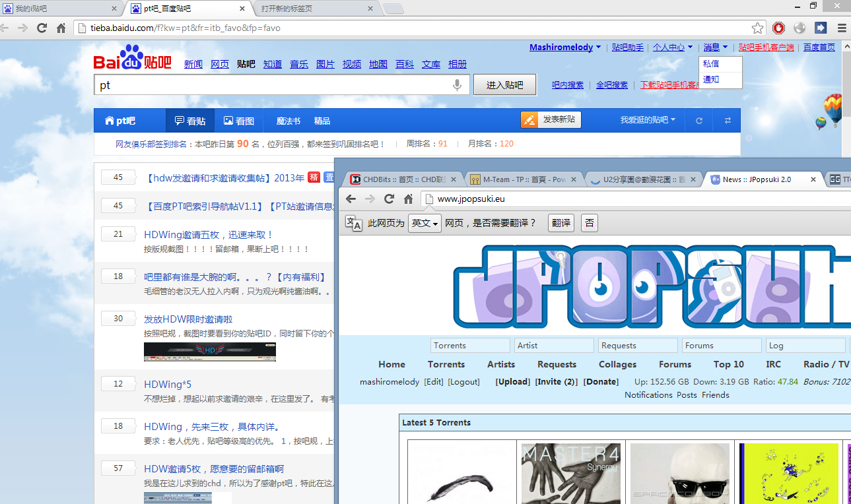The image size is (851, 504).
Task: Click the microphone voice search icon
Action: pyautogui.click(x=457, y=85)
